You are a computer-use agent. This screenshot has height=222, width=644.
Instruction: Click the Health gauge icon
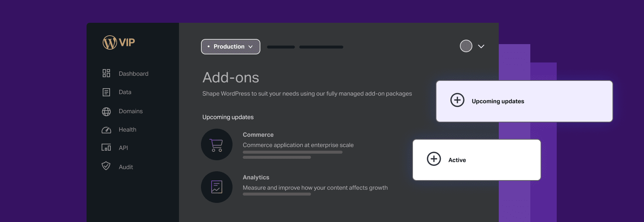point(106,130)
